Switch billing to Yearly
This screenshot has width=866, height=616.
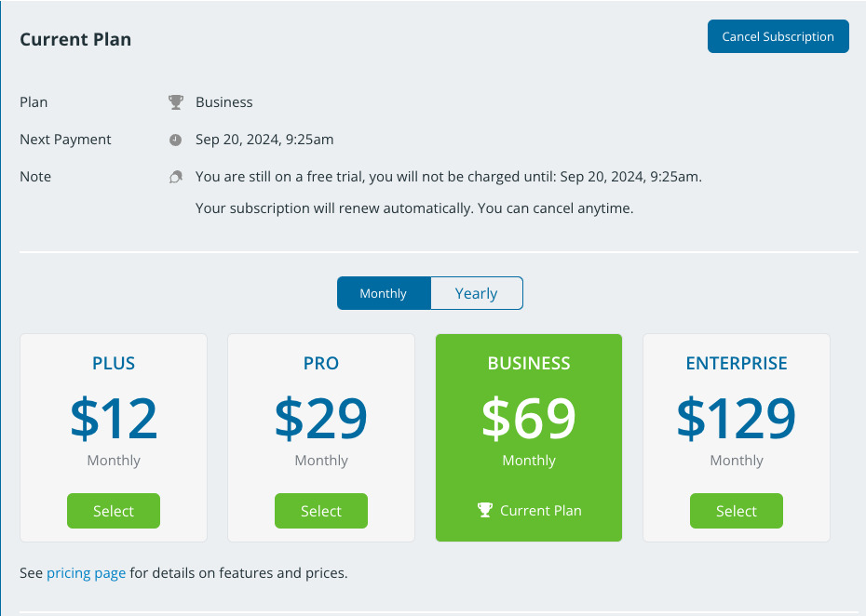tap(477, 293)
